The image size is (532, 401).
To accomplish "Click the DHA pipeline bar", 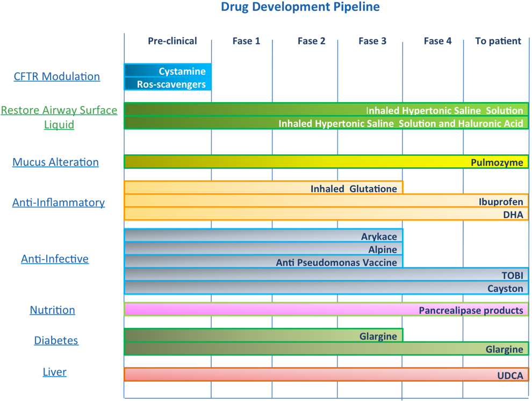I will click(x=326, y=214).
